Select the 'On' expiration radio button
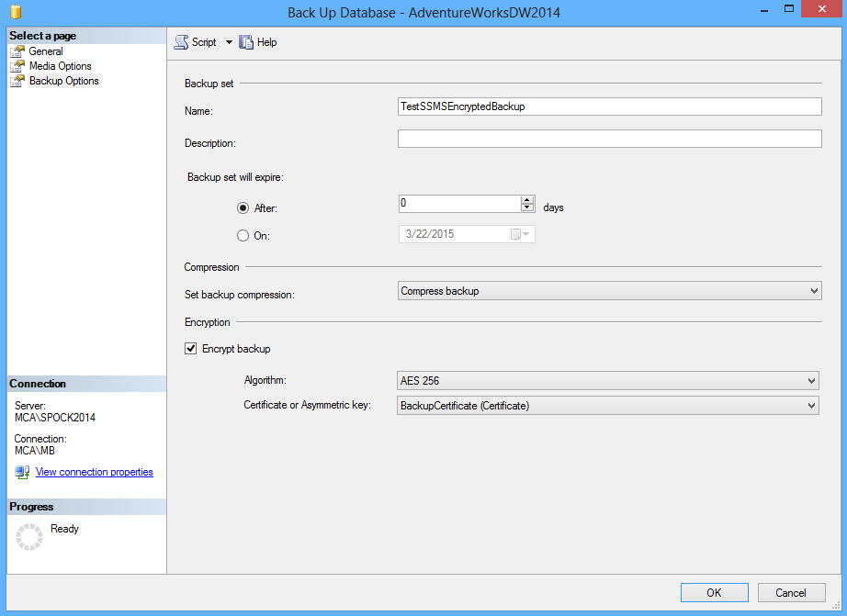This screenshot has height=616, width=847. 243,235
